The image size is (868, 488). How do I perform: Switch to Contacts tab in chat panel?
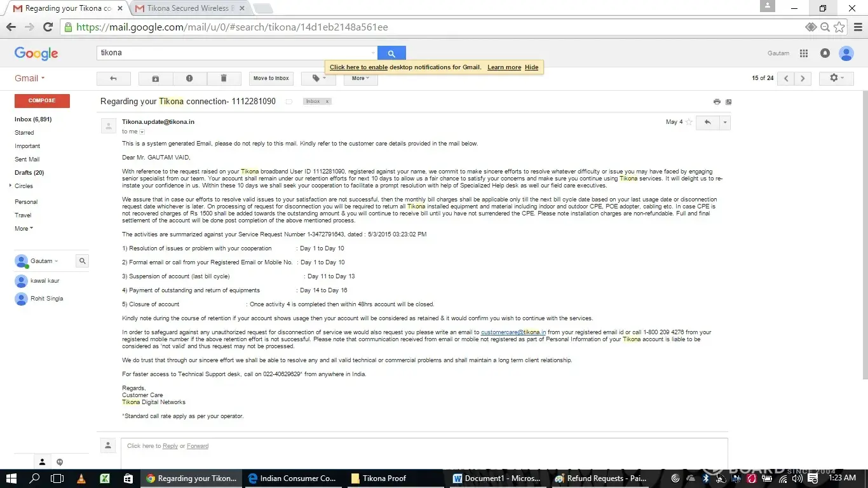pos(43,462)
